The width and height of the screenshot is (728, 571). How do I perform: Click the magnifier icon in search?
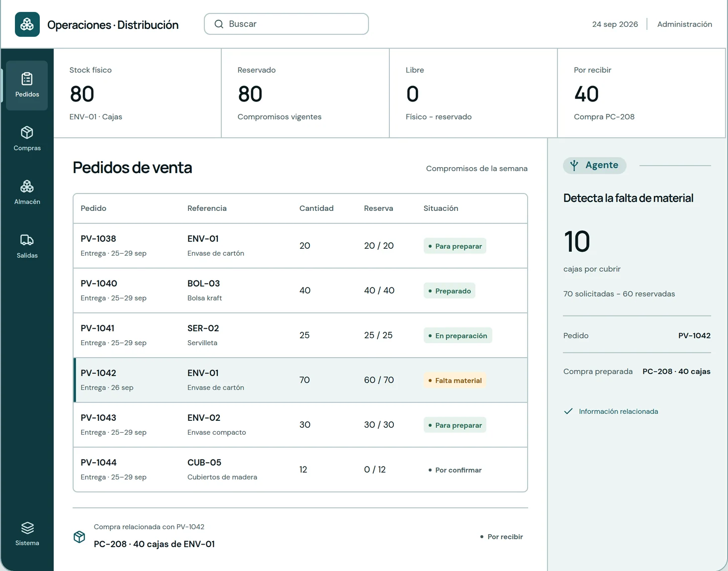[x=219, y=24]
